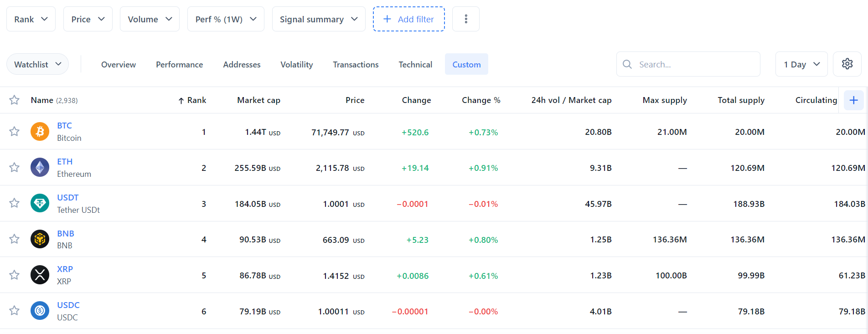Click BNB max supply 136.36M
The width and height of the screenshot is (868, 334).
pyautogui.click(x=670, y=239)
